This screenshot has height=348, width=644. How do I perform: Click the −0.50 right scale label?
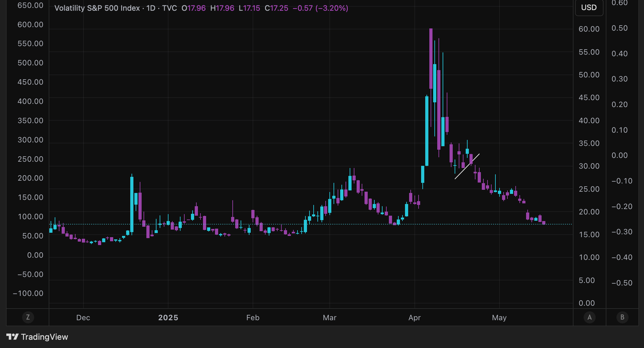(622, 283)
